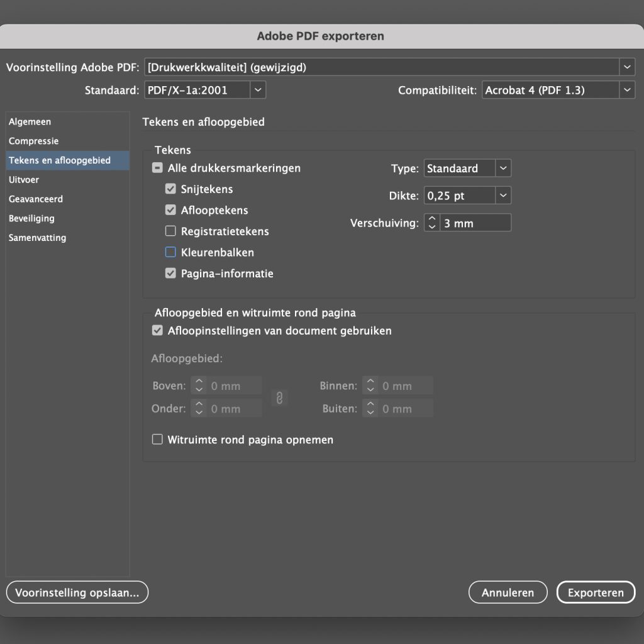Open the Standaard dropdown
The image size is (644, 644).
[257, 89]
